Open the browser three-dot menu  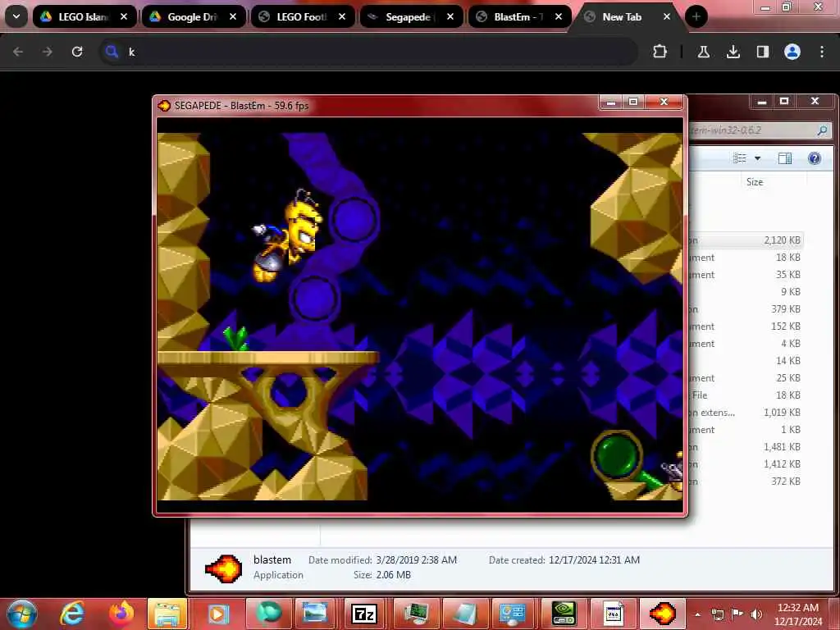tap(822, 52)
